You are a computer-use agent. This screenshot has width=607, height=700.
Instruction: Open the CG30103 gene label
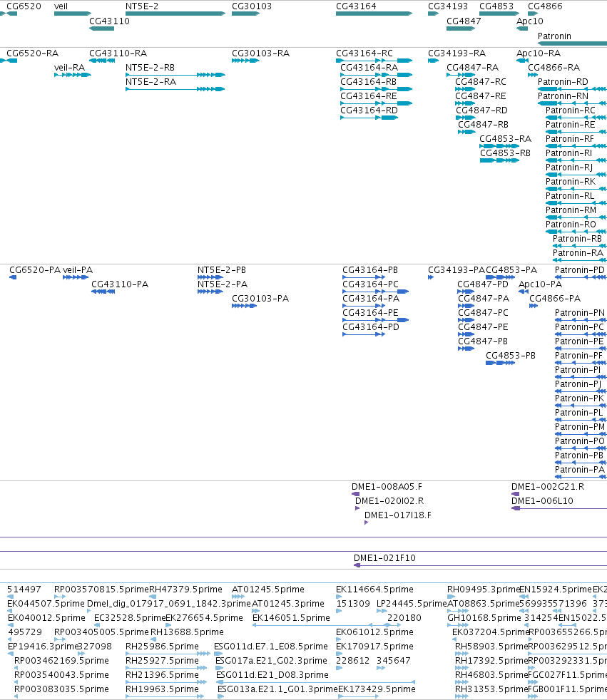[252, 6]
